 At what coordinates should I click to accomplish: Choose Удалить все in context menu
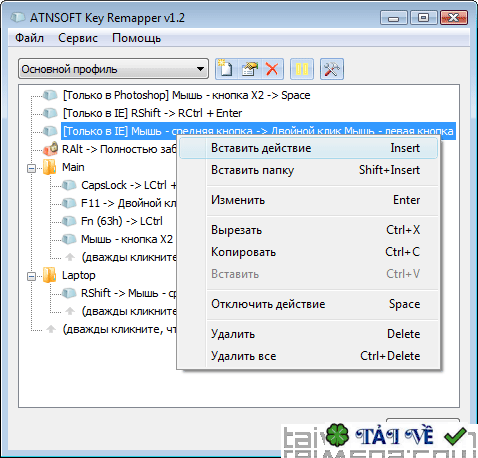pyautogui.click(x=308, y=356)
